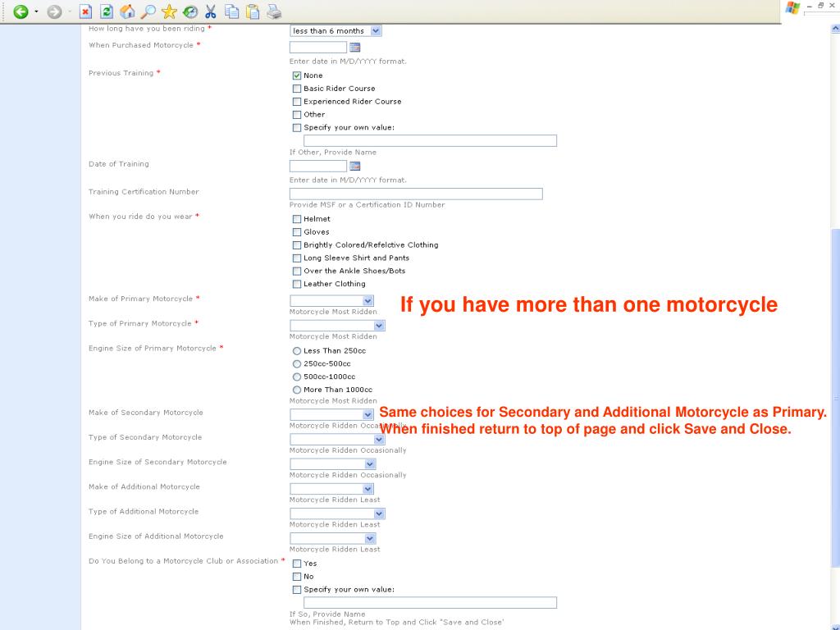Open calendar picker for When Purchased Motorcycle

[x=355, y=48]
